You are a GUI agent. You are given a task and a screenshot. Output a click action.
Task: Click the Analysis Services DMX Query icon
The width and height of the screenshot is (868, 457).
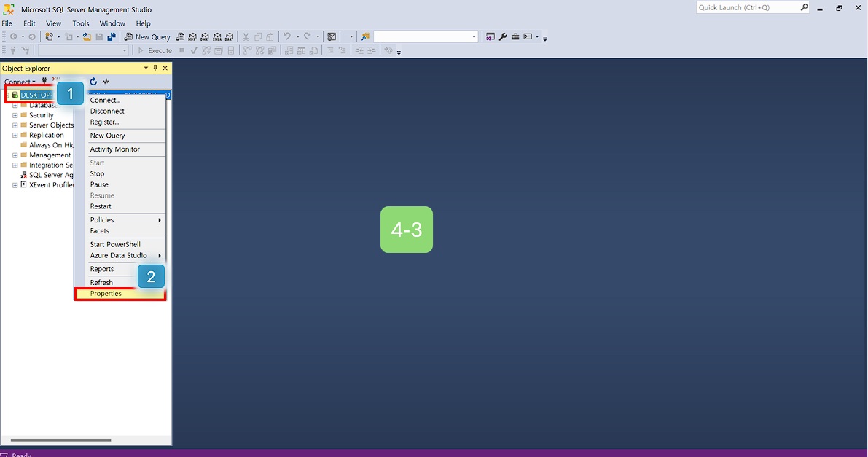(x=204, y=36)
